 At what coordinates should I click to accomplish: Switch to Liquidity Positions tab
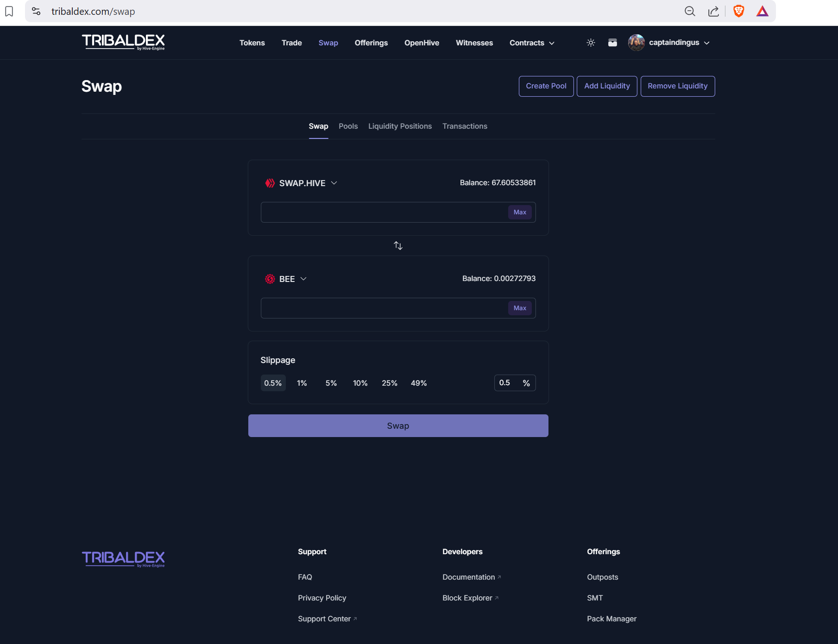click(400, 126)
